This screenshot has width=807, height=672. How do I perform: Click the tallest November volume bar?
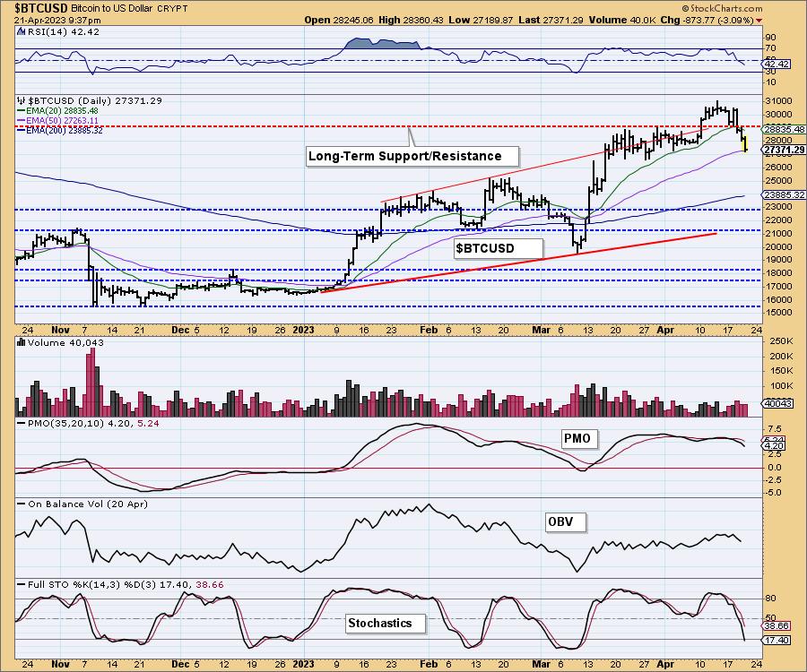coord(92,382)
